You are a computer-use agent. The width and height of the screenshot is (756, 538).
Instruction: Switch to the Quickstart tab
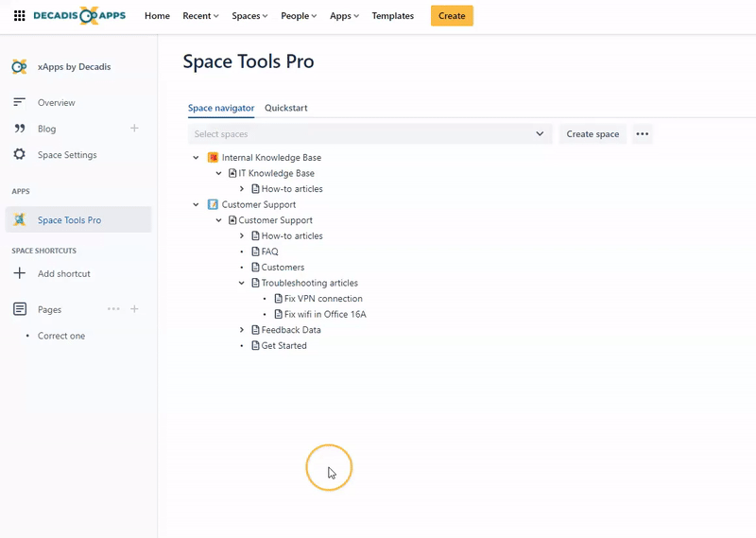(x=286, y=108)
